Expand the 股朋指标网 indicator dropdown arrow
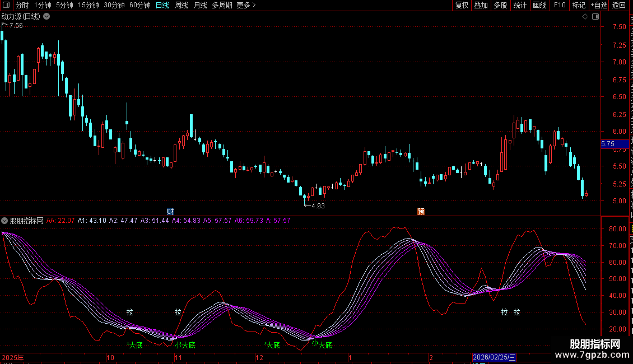Image resolution: width=633 pixels, height=364 pixels. tap(4, 221)
